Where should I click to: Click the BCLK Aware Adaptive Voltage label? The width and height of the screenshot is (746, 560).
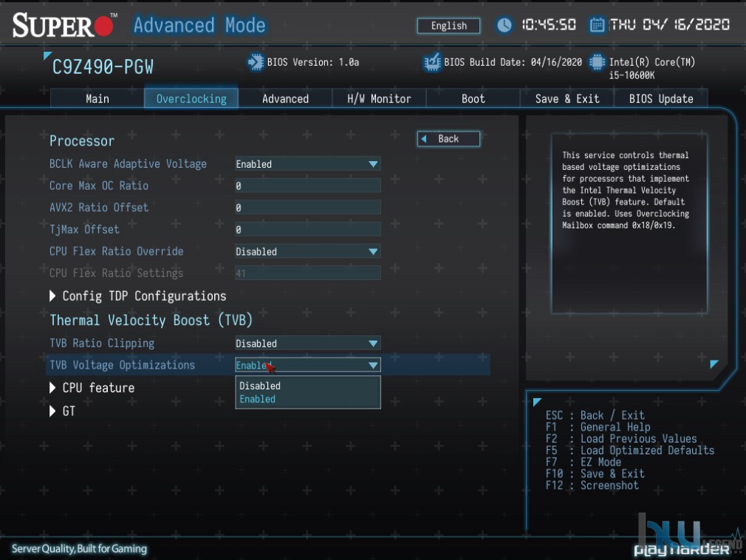coord(128,164)
